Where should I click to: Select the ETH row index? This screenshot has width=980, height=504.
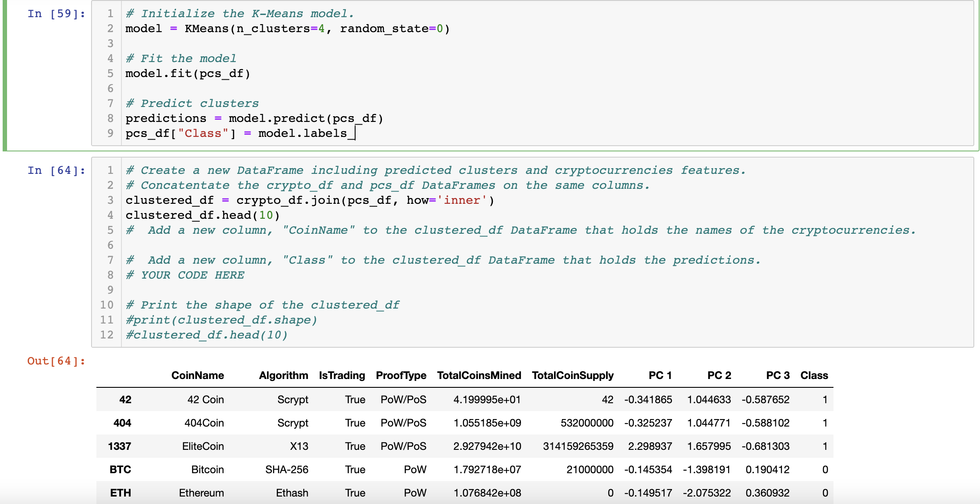(121, 493)
